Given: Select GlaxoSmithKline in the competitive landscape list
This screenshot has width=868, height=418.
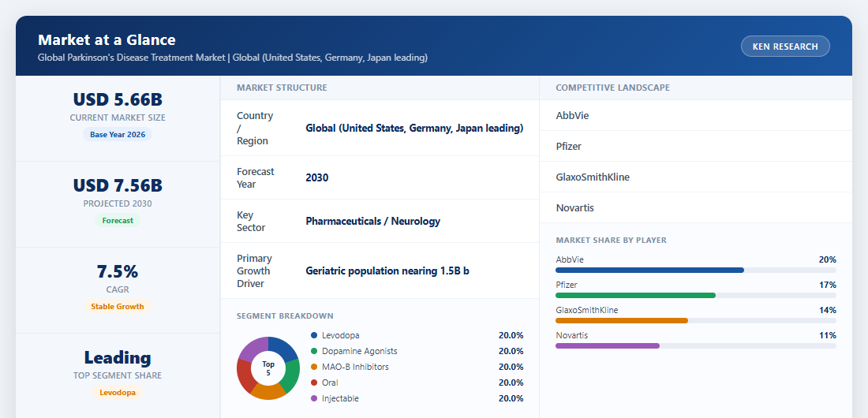Looking at the screenshot, I should (x=593, y=177).
